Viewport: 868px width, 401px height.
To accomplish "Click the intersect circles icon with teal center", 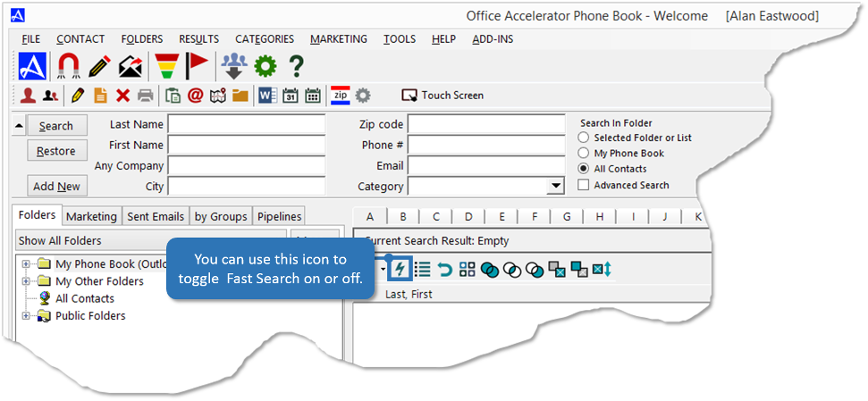I will pos(512,270).
